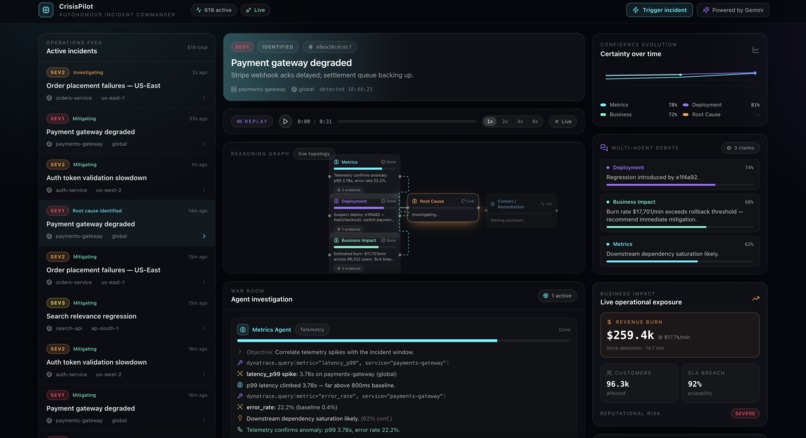Click the Telemetry tag beside Metrics Agent
Viewport: 806px width, 438px height.
point(312,330)
